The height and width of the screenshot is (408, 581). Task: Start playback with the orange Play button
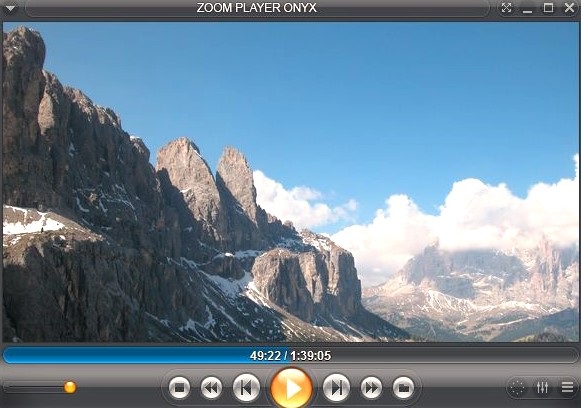(x=291, y=388)
